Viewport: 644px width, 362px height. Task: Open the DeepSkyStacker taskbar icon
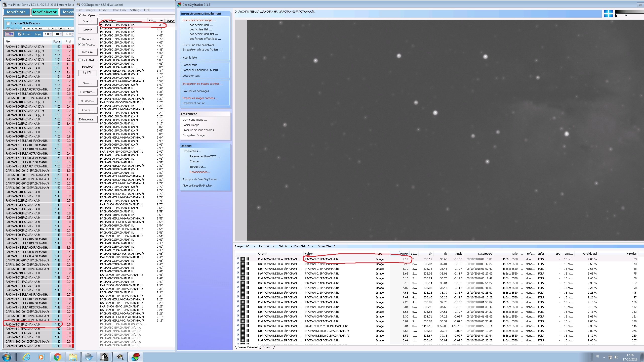(136, 357)
